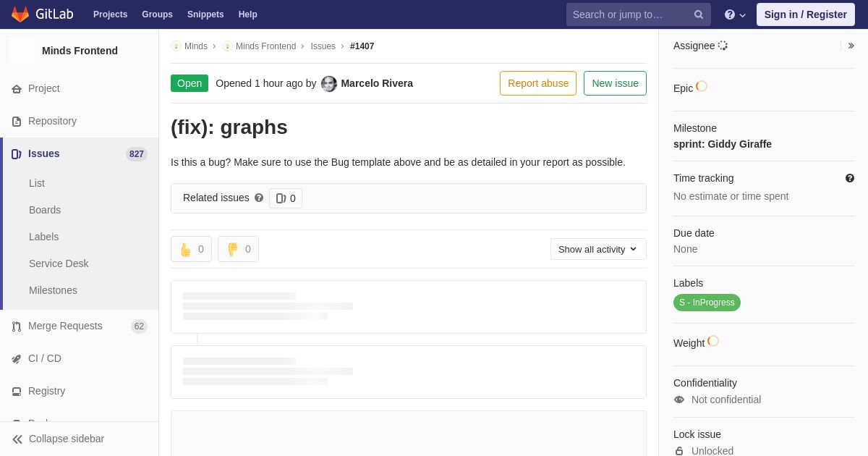Click the Minds breadcrumb avatar icon

(176, 46)
